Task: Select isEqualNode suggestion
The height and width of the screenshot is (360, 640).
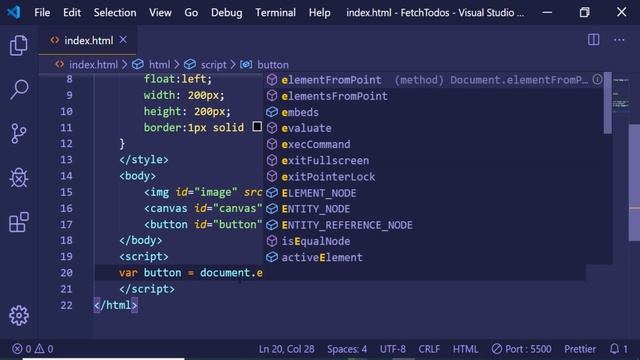Action: tap(434, 241)
